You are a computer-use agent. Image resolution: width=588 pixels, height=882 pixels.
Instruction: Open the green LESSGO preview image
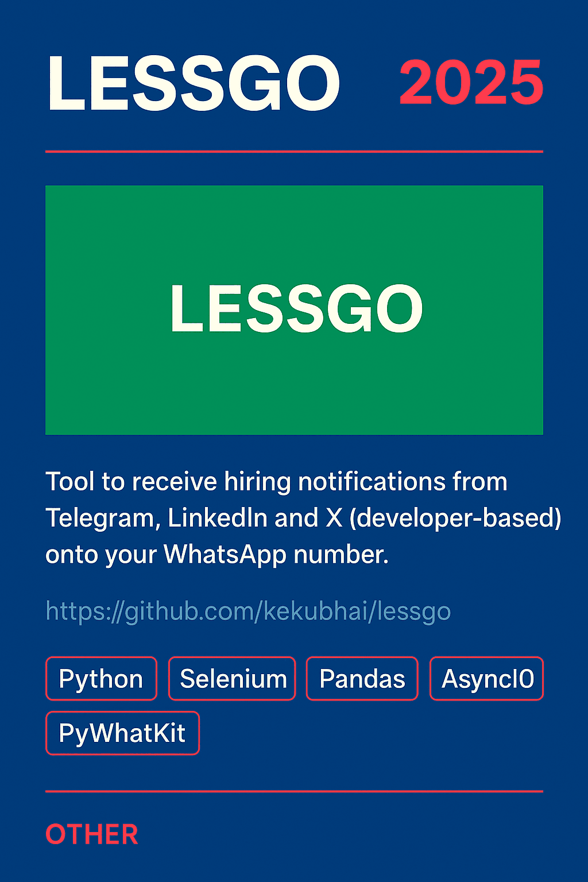point(294,310)
